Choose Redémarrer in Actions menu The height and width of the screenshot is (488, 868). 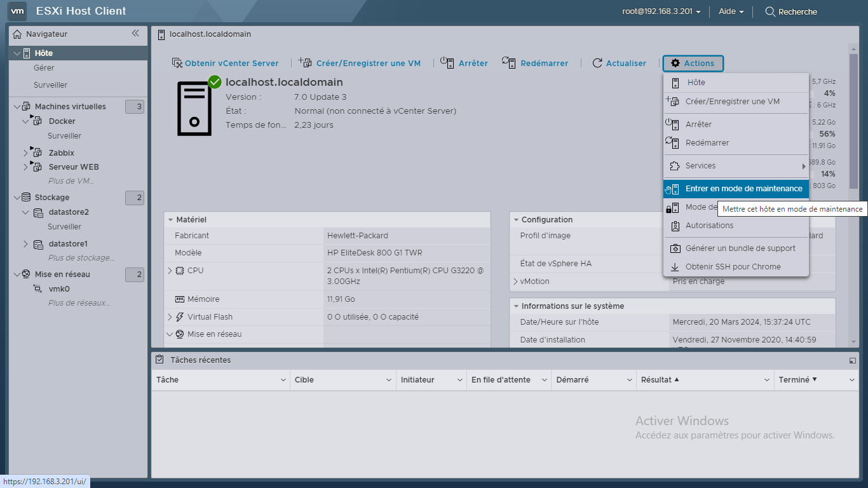coord(736,143)
